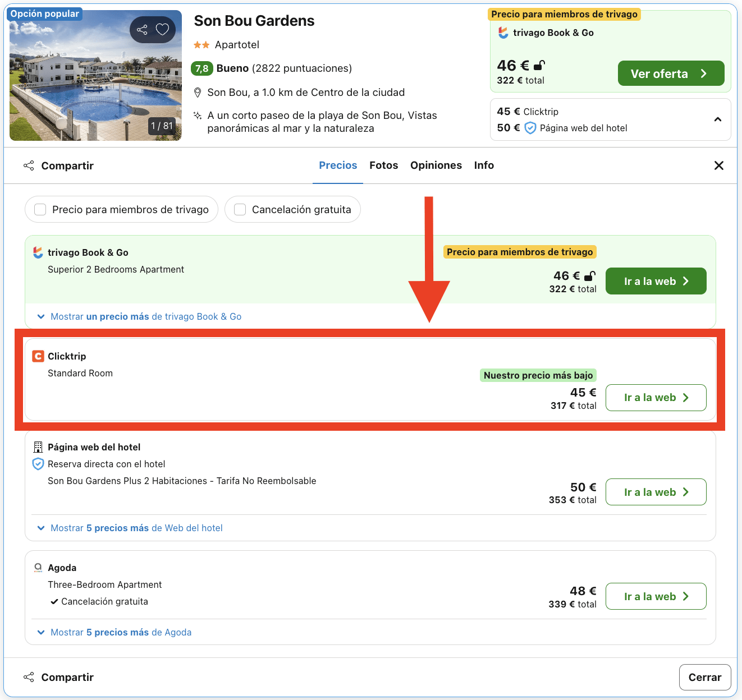Click the hotel building icon by Página web del hotel
This screenshot has height=700, width=742.
click(38, 447)
